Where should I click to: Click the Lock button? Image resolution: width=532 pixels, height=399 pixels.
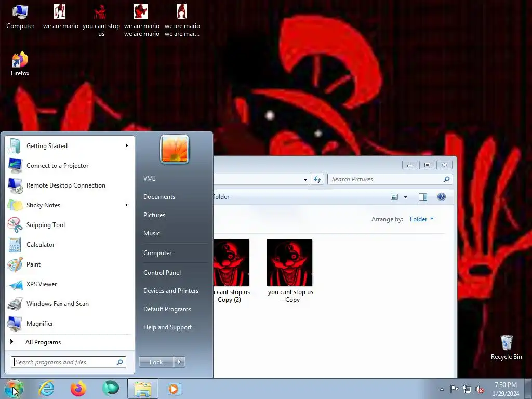156,362
